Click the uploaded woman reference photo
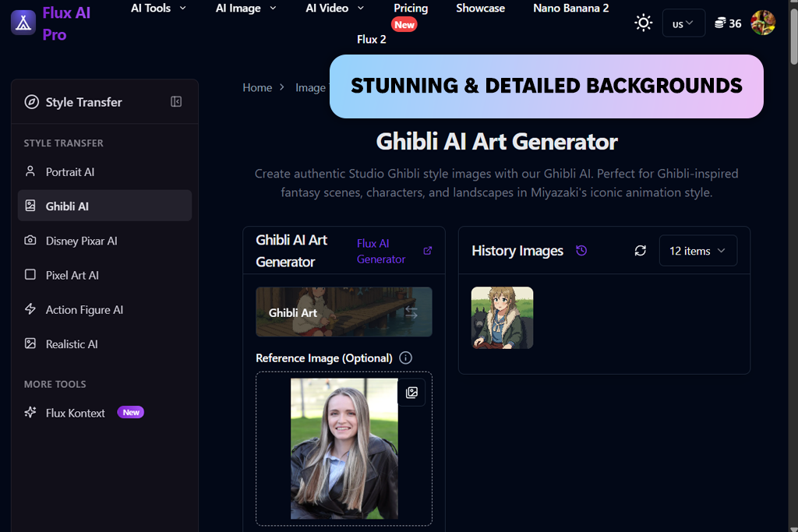 click(344, 449)
